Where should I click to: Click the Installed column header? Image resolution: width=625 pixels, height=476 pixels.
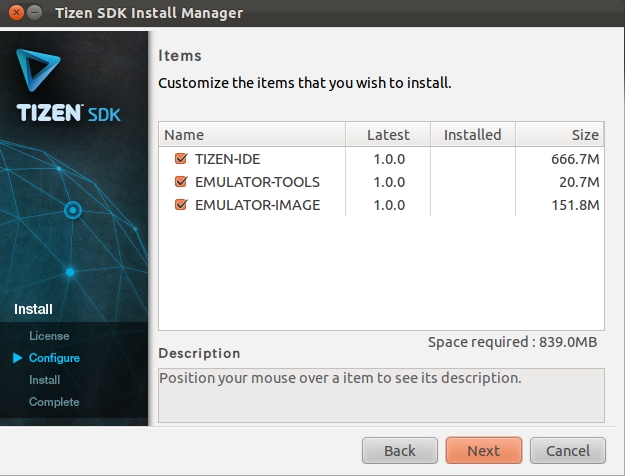tap(473, 135)
